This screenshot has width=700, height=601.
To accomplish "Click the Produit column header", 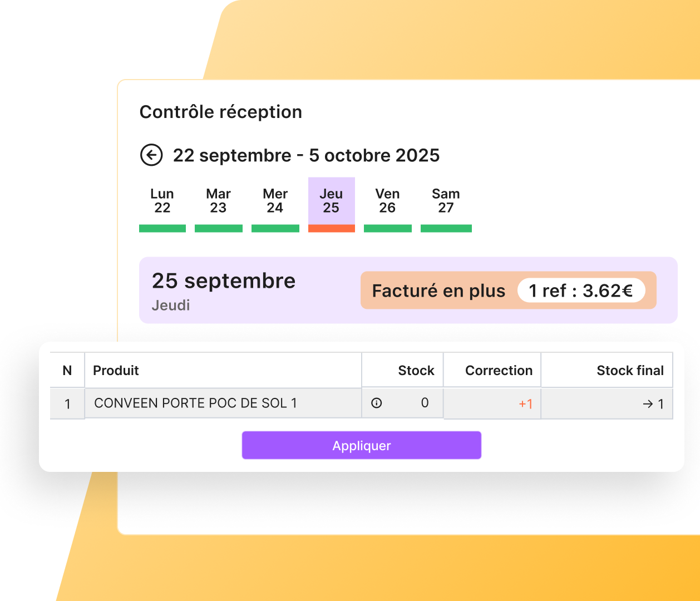I will [116, 371].
